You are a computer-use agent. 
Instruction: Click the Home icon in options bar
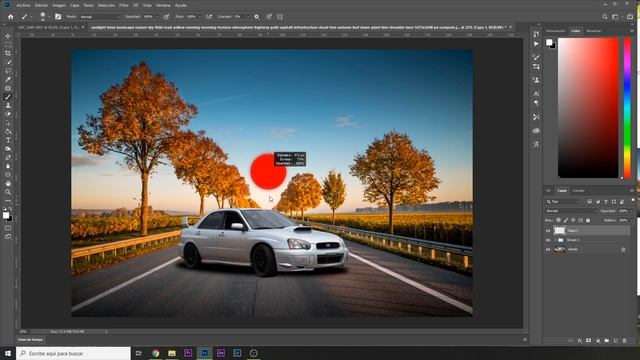click(x=11, y=17)
